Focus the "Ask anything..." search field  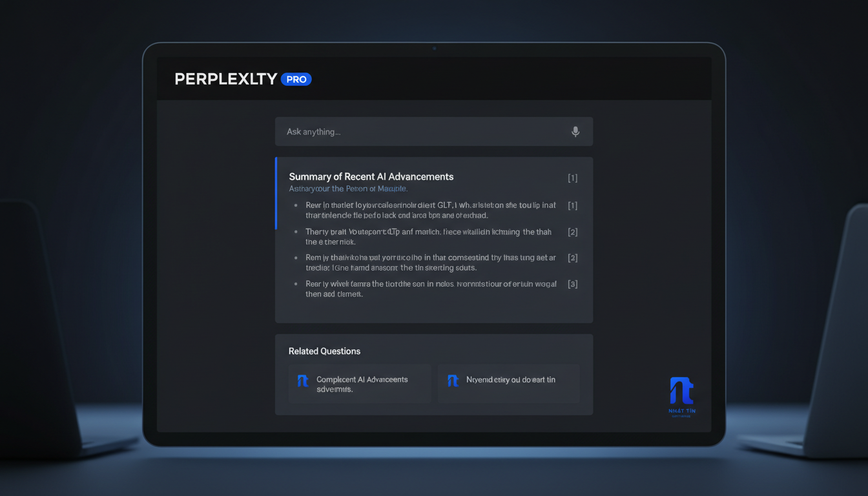pos(433,132)
